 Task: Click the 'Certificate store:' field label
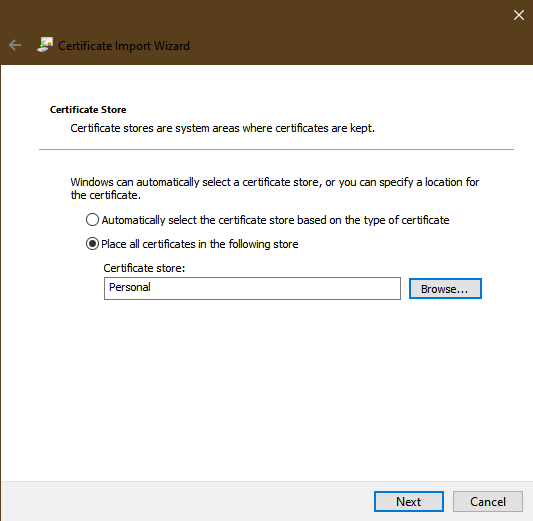(144, 268)
